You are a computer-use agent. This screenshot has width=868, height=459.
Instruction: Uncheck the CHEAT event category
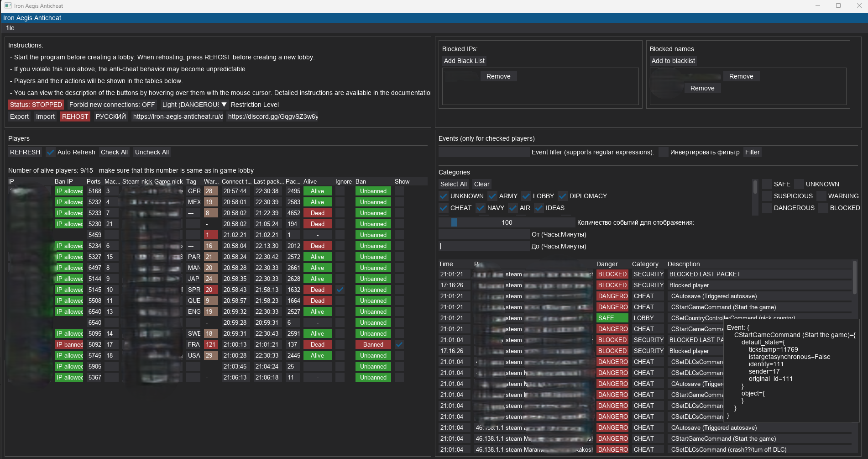click(x=443, y=208)
